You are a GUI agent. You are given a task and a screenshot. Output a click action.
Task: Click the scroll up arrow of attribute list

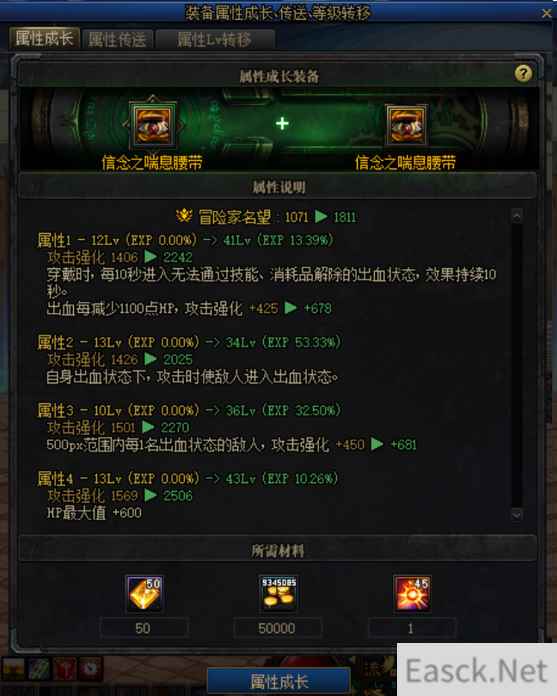pos(517,216)
